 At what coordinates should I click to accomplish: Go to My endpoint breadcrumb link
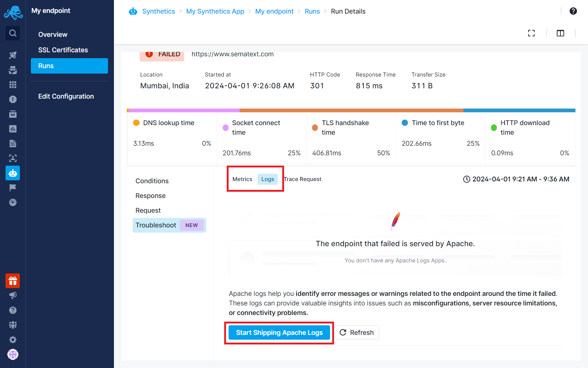pyautogui.click(x=275, y=11)
